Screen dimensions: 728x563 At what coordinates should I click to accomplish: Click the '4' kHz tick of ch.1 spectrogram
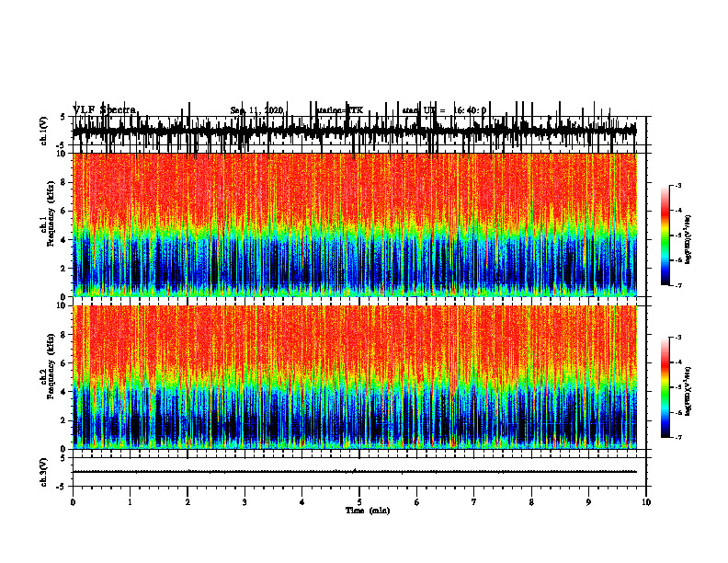point(64,240)
